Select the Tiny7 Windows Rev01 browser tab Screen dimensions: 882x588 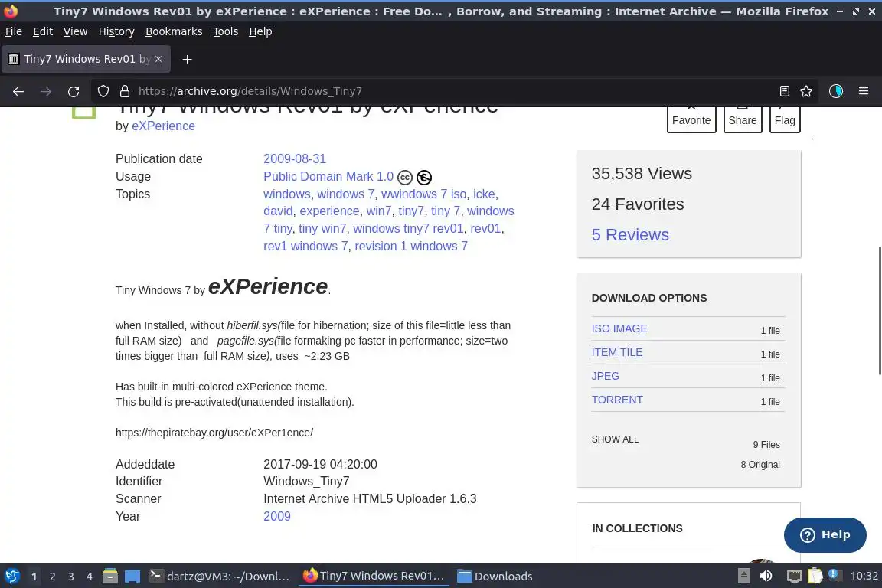(x=86, y=59)
